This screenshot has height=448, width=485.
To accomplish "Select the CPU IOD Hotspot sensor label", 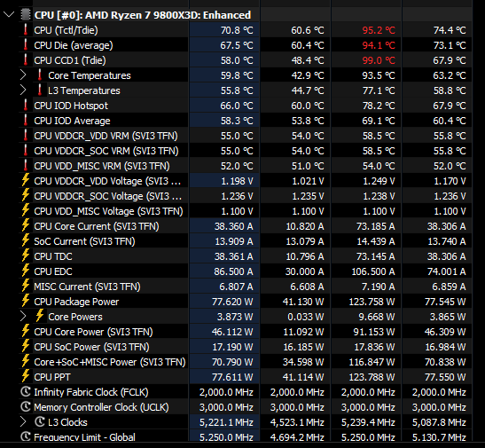I will [x=71, y=106].
